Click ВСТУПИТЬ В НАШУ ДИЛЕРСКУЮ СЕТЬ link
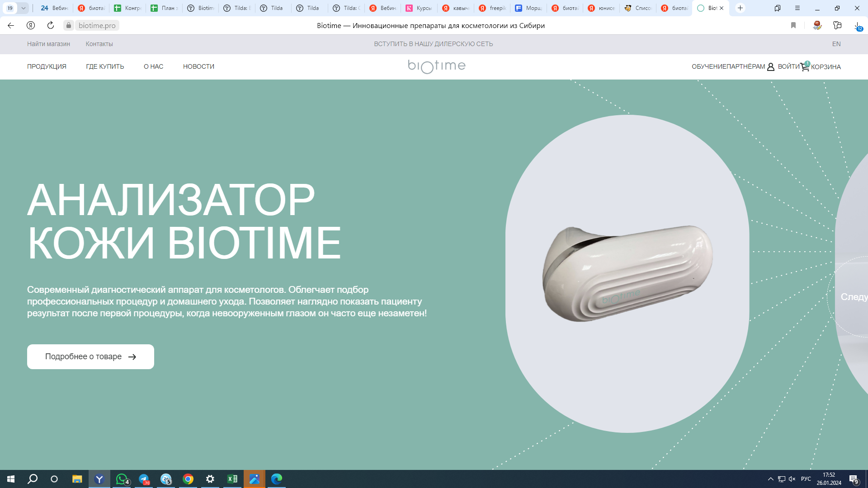868x488 pixels. pos(433,44)
